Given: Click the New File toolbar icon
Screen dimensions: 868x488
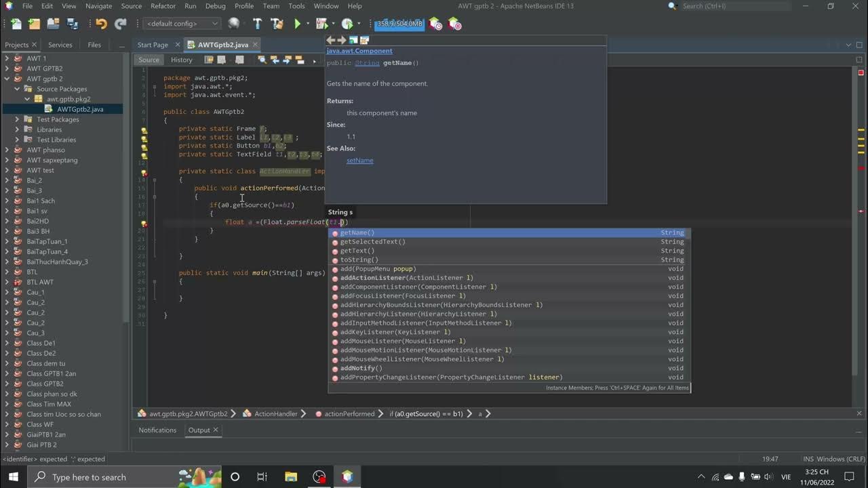Looking at the screenshot, I should coord(16,24).
